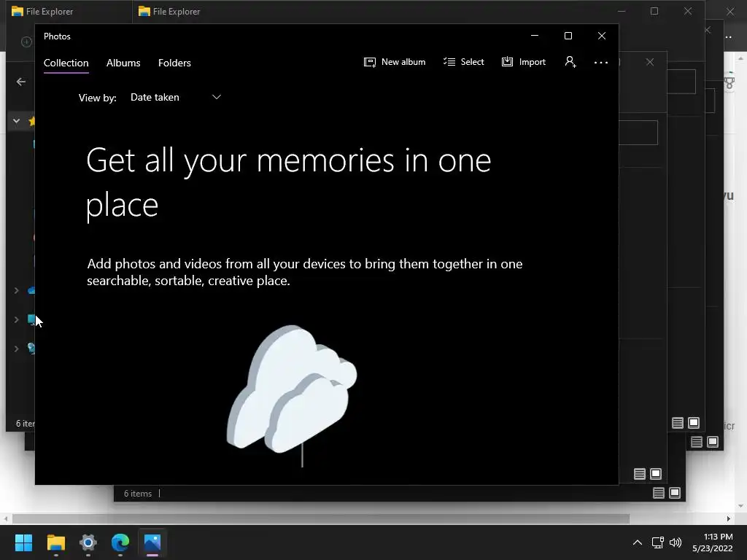Open File Explorer from the taskbar
Screen dimensions: 747x560
coord(55,542)
